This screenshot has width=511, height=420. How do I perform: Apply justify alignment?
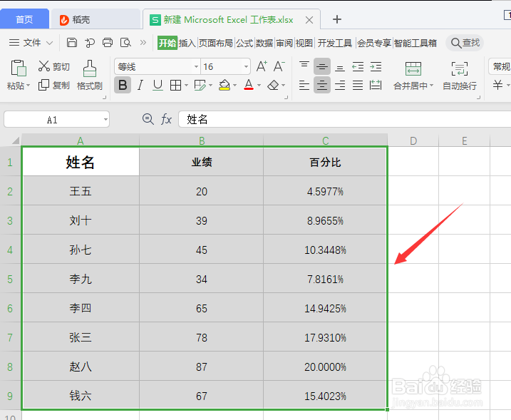358,86
